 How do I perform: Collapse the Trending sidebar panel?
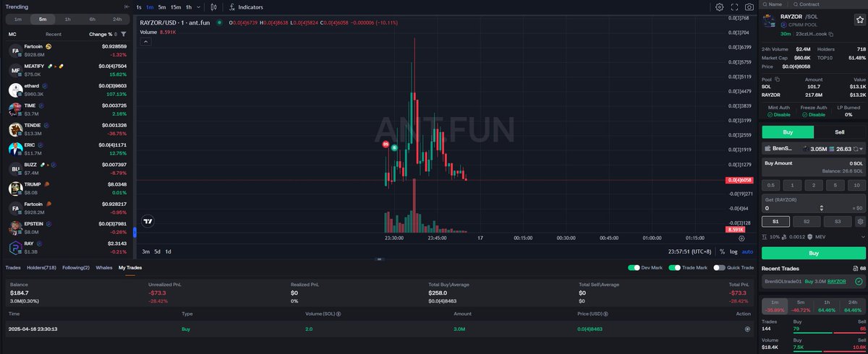127,7
